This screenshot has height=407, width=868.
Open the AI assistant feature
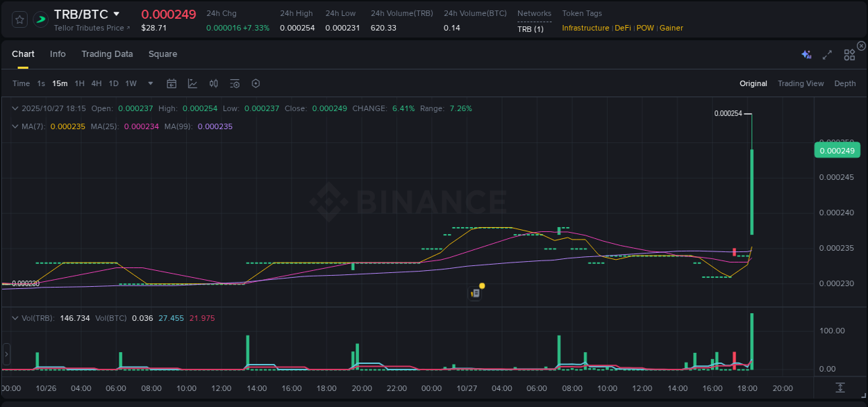pyautogui.click(x=806, y=54)
